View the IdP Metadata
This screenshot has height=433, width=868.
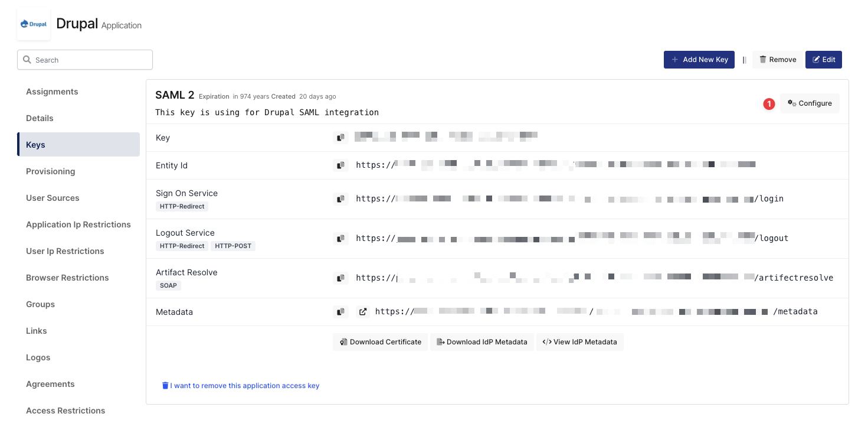point(579,341)
